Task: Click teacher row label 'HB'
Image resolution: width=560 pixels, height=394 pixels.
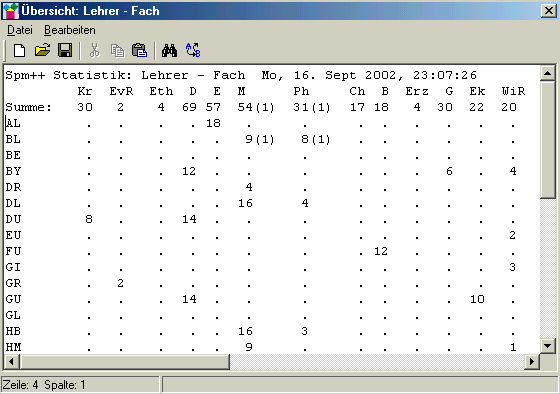Action: 13,331
